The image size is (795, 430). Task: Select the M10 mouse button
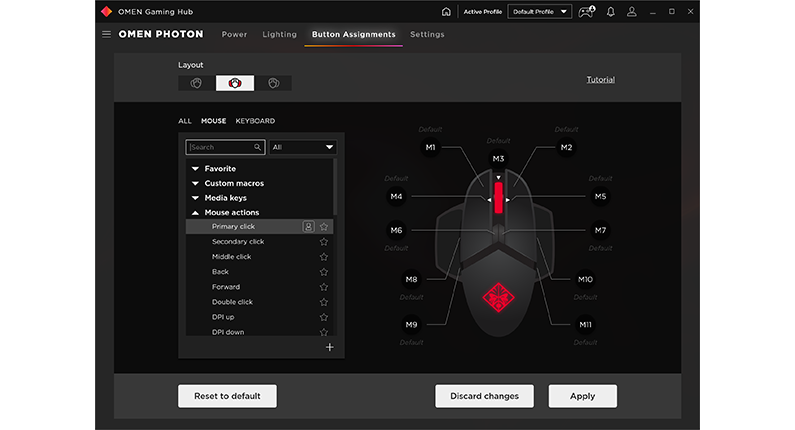(585, 279)
